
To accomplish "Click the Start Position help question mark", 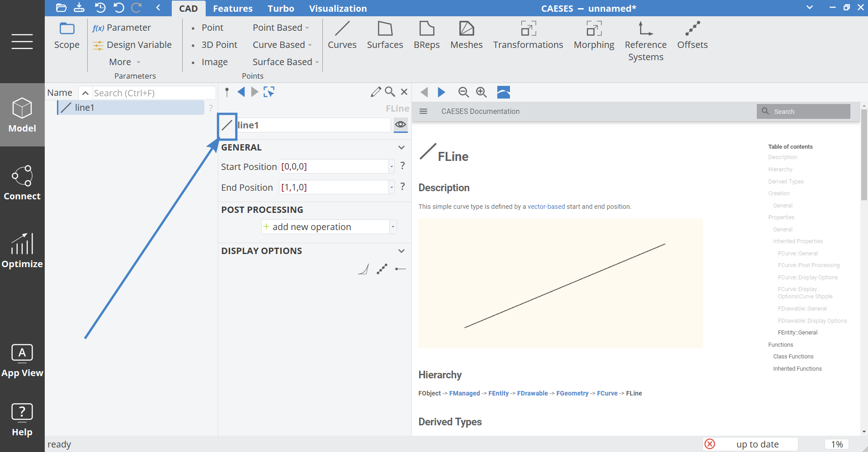I will point(402,166).
